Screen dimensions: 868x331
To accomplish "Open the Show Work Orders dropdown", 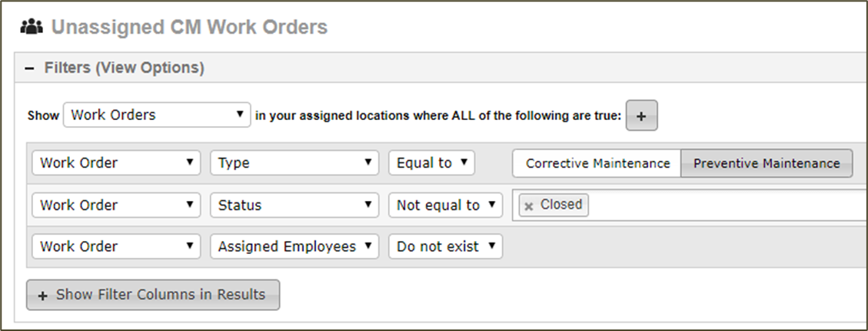I will tap(157, 115).
